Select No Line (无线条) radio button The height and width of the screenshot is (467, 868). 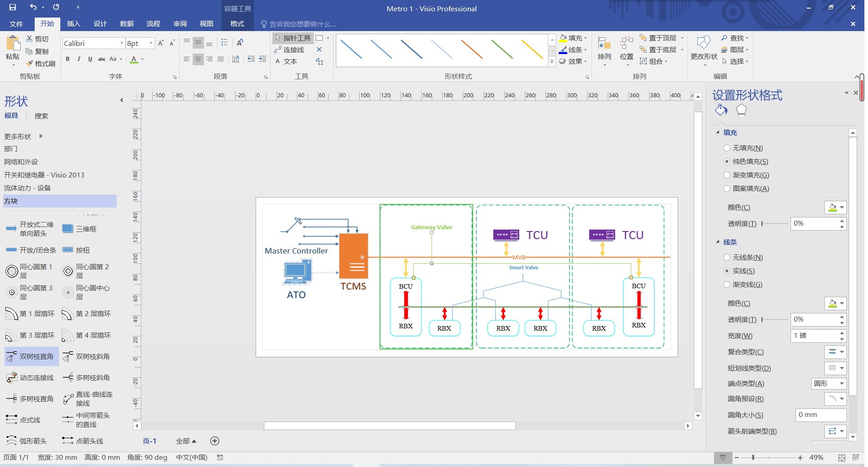pos(726,257)
